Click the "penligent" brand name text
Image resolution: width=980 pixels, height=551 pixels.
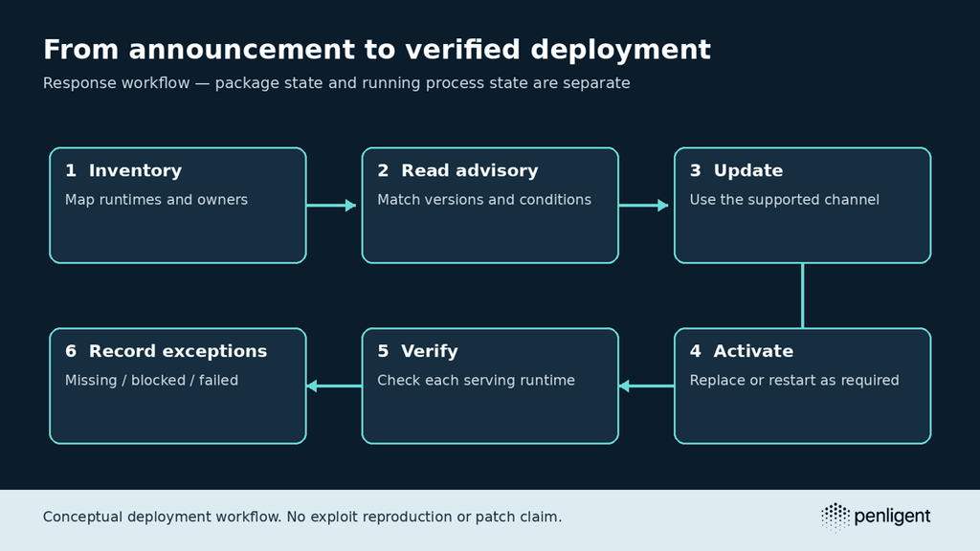(892, 517)
